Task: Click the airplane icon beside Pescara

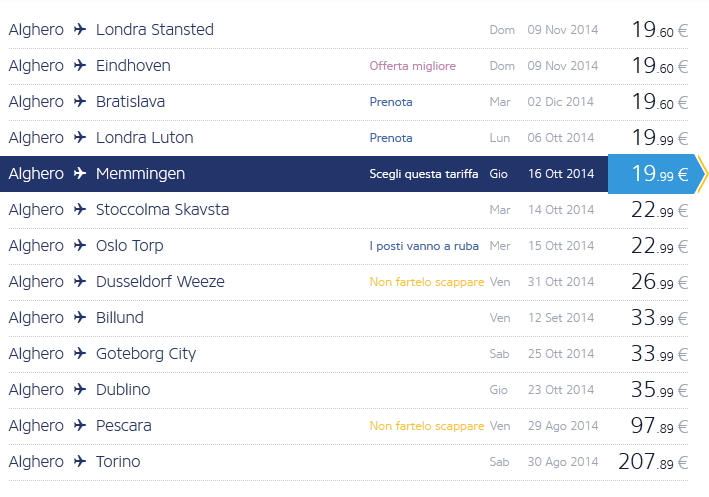Action: pyautogui.click(x=80, y=426)
